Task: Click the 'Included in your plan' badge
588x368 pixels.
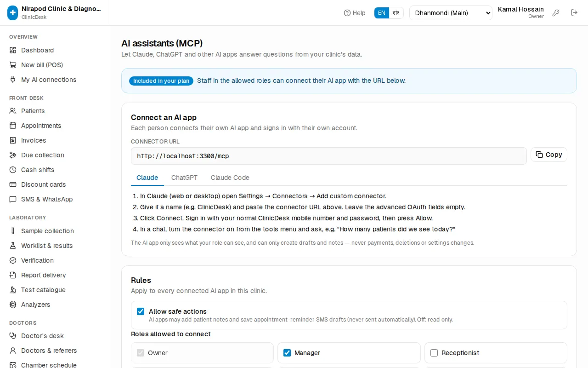Action: [x=161, y=81]
